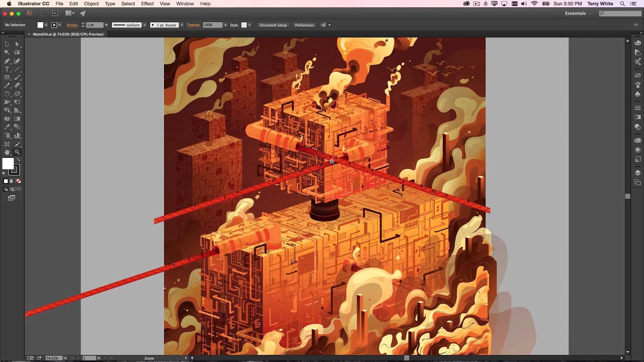Click the GPU Performance rocket icon
Viewport: 644px width, 362px height.
pyautogui.click(x=83, y=14)
